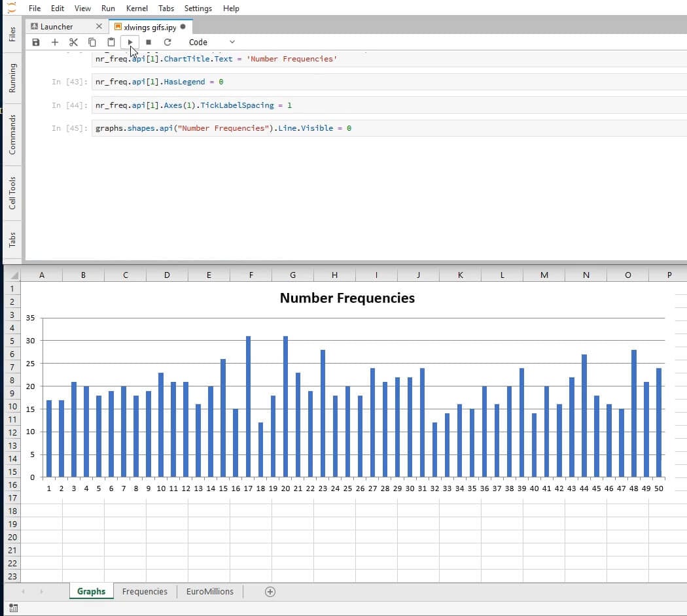Insert a new cell with plus icon
The image size is (687, 616).
pos(55,43)
